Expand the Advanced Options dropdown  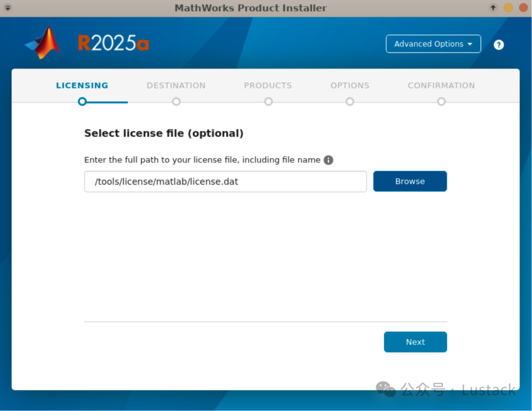pyautogui.click(x=433, y=44)
